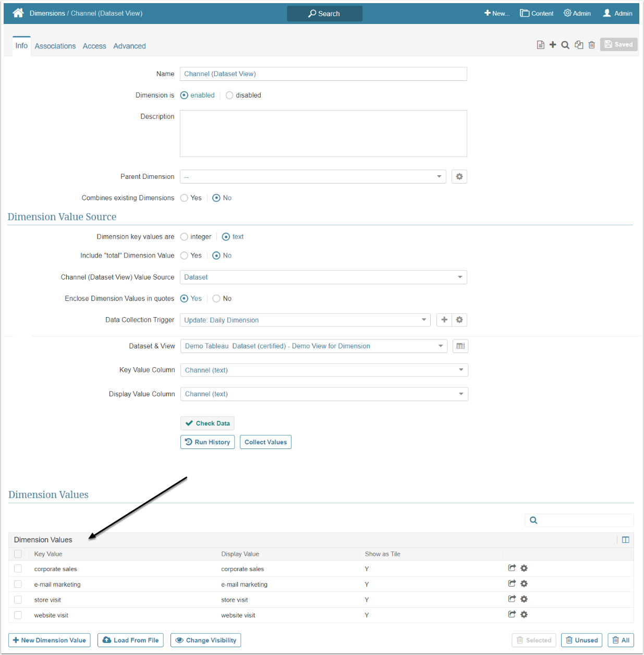This screenshot has height=655, width=644.
Task: Expand the Parent Dimension dropdown
Action: click(x=313, y=177)
